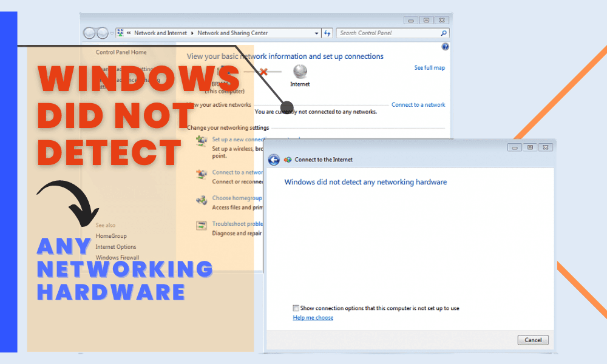Screen dimensions: 607x364
Task: Open 'Internet Options' under See also
Action: point(116,247)
